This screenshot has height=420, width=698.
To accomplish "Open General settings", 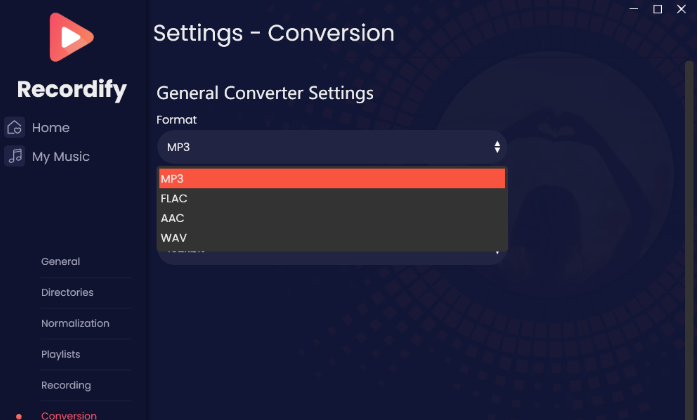I will pos(61,261).
